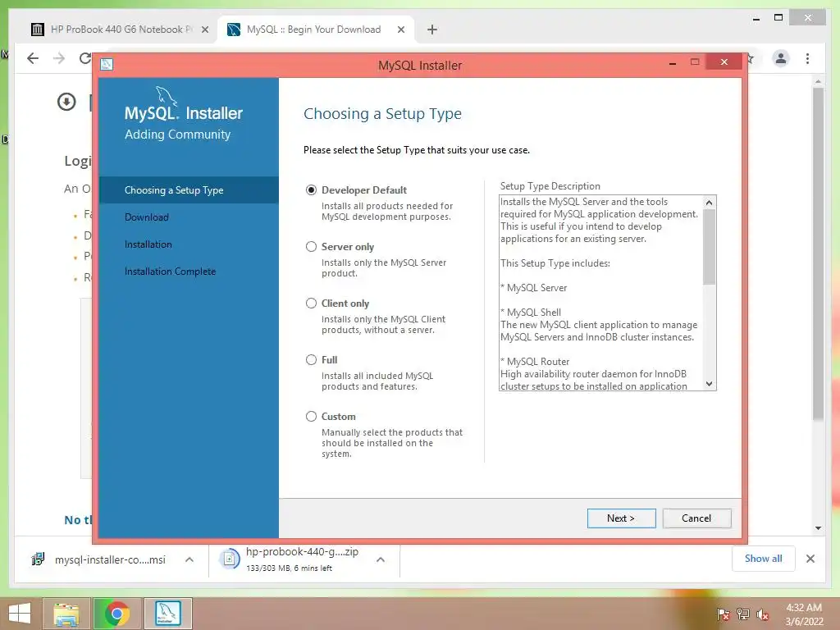The image size is (840, 630).
Task: Click the hp-probook zip download icon
Action: point(230,559)
